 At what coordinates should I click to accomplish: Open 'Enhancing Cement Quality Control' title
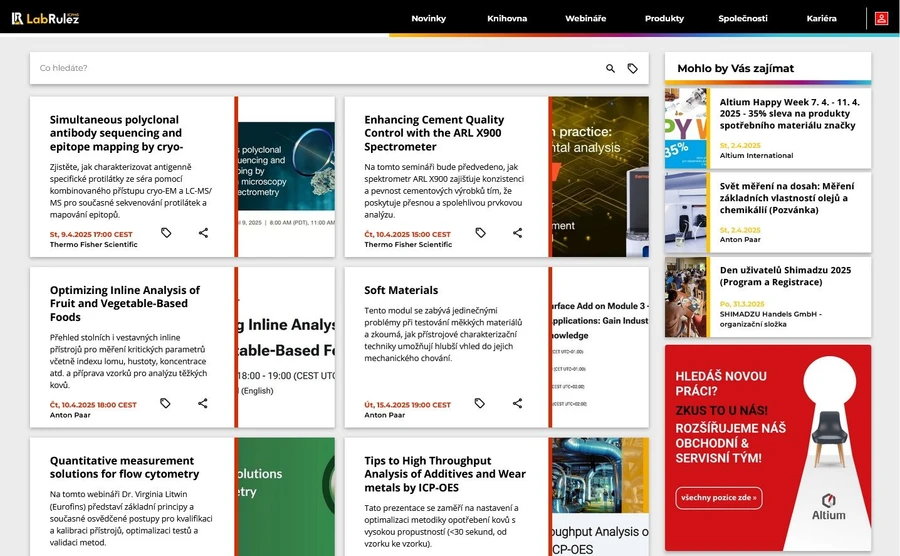pos(434,133)
